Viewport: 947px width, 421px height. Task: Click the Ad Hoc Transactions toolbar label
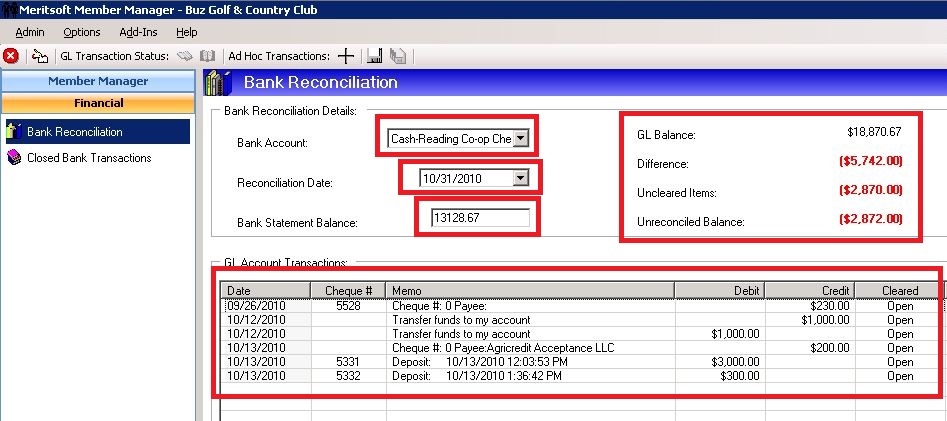(x=279, y=56)
